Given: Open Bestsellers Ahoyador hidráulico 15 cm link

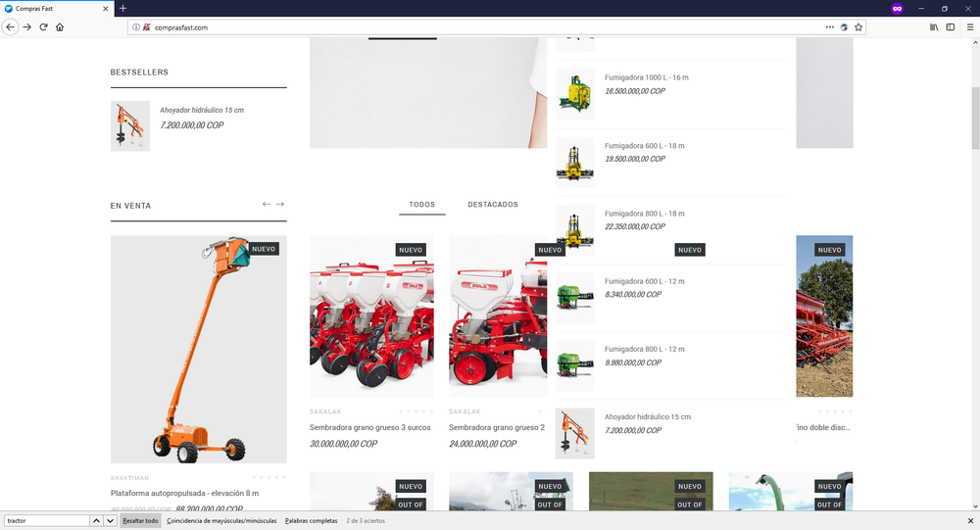Looking at the screenshot, I should point(201,110).
